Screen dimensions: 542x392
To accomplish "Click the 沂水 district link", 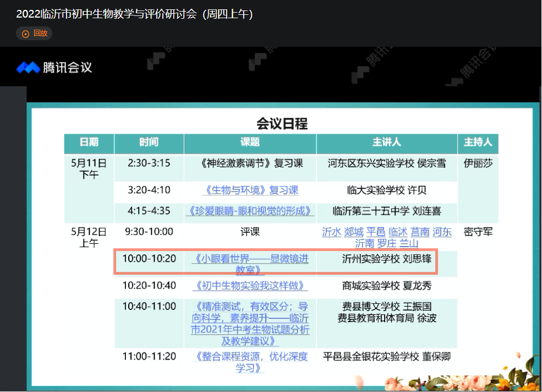I will click(x=331, y=232).
